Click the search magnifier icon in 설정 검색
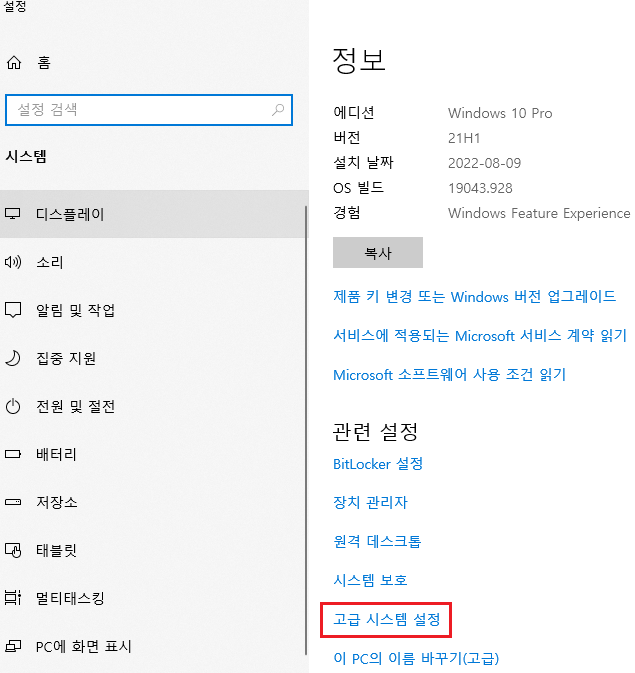This screenshot has width=635, height=673. click(x=278, y=110)
